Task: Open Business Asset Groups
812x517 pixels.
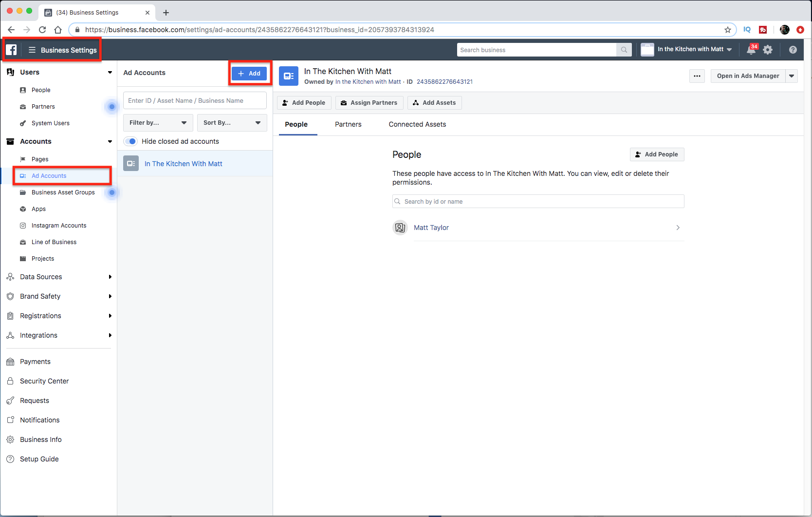Action: [x=63, y=192]
